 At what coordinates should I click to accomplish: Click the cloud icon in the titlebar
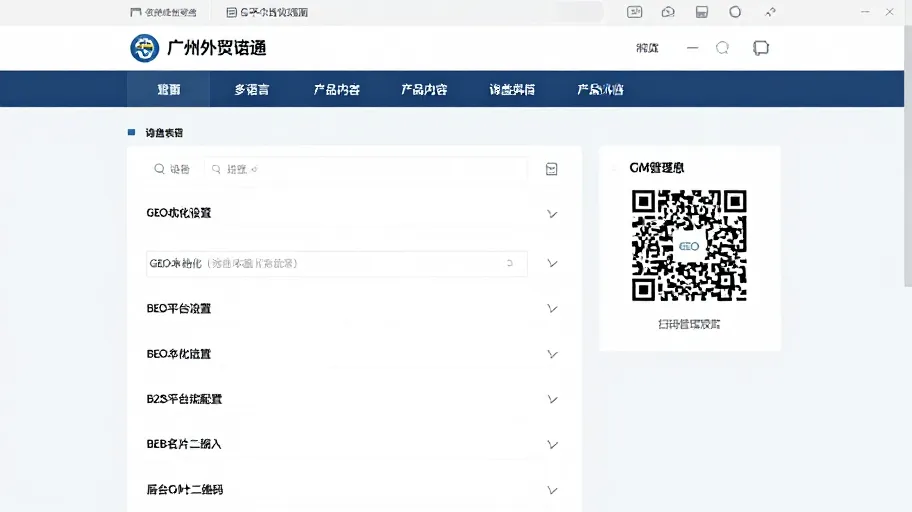click(668, 12)
